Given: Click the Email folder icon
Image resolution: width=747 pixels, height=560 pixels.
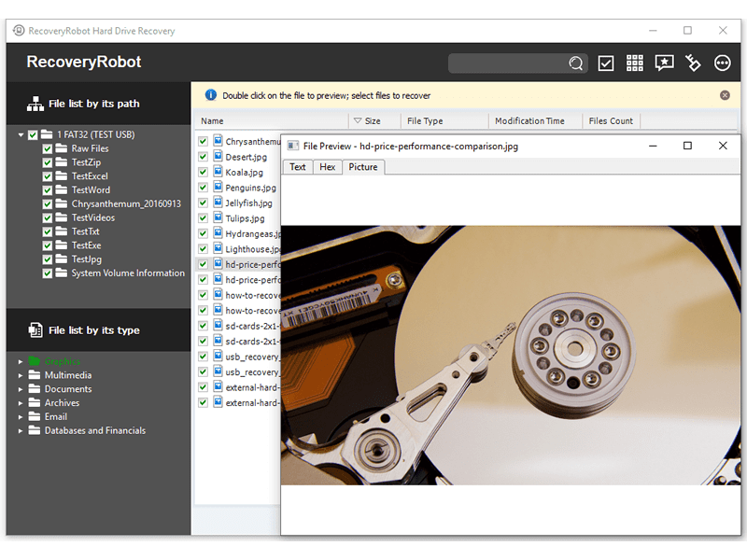Looking at the screenshot, I should coord(35,416).
